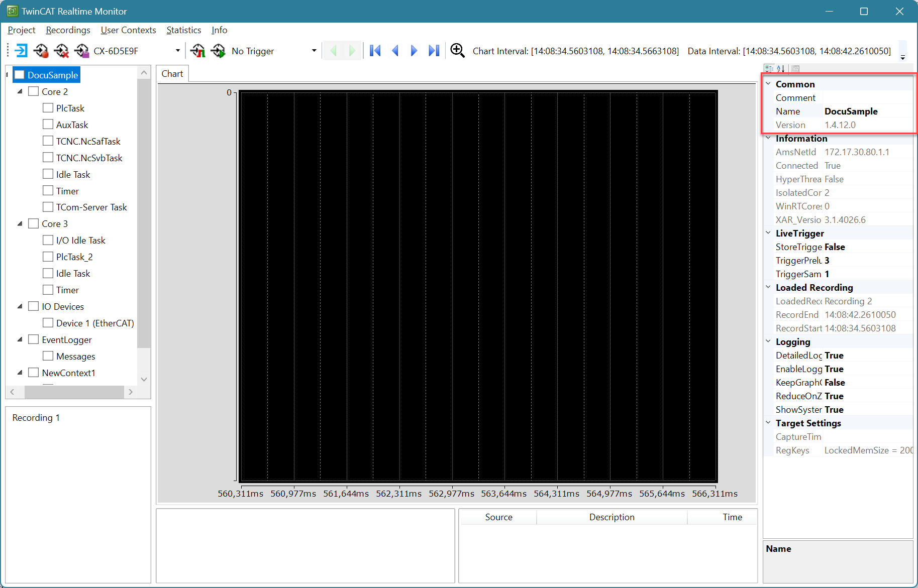Image resolution: width=918 pixels, height=588 pixels.
Task: Click the tree scrollbar up arrow
Action: [x=144, y=73]
